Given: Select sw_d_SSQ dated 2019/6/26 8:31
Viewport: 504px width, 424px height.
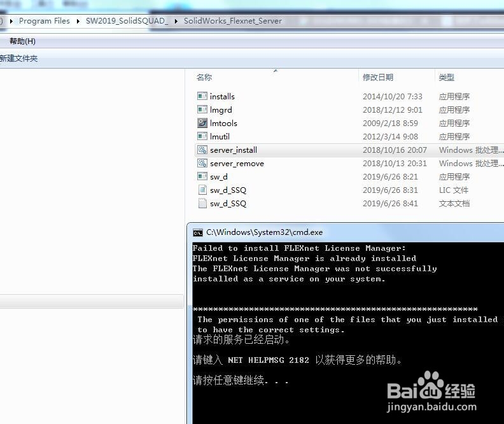Looking at the screenshot, I should tap(228, 190).
